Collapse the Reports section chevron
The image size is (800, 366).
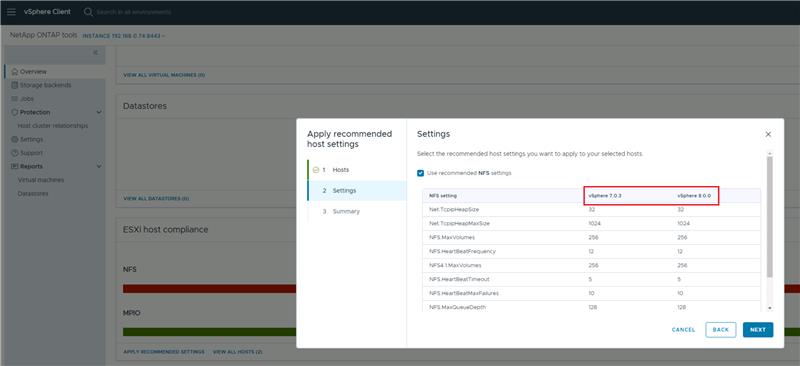[99, 166]
